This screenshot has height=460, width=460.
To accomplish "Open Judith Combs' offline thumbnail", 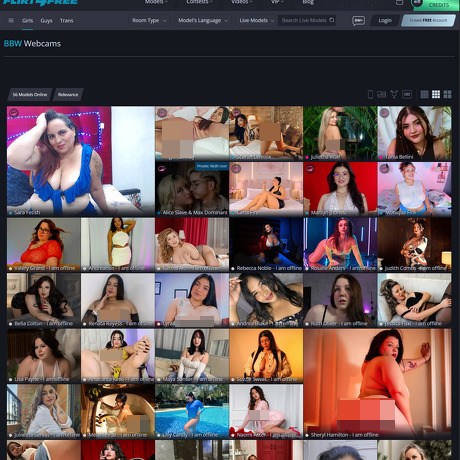I will [414, 245].
